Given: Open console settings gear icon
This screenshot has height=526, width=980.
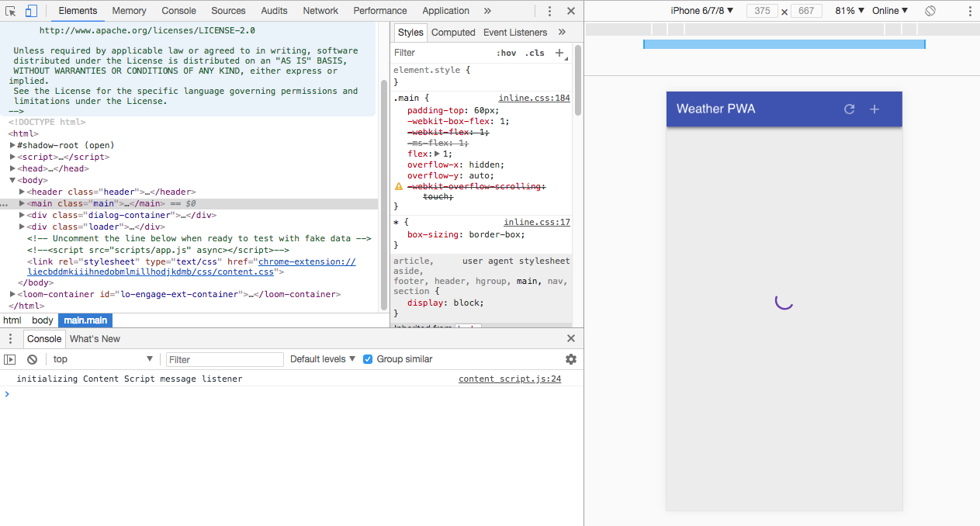Looking at the screenshot, I should point(571,359).
